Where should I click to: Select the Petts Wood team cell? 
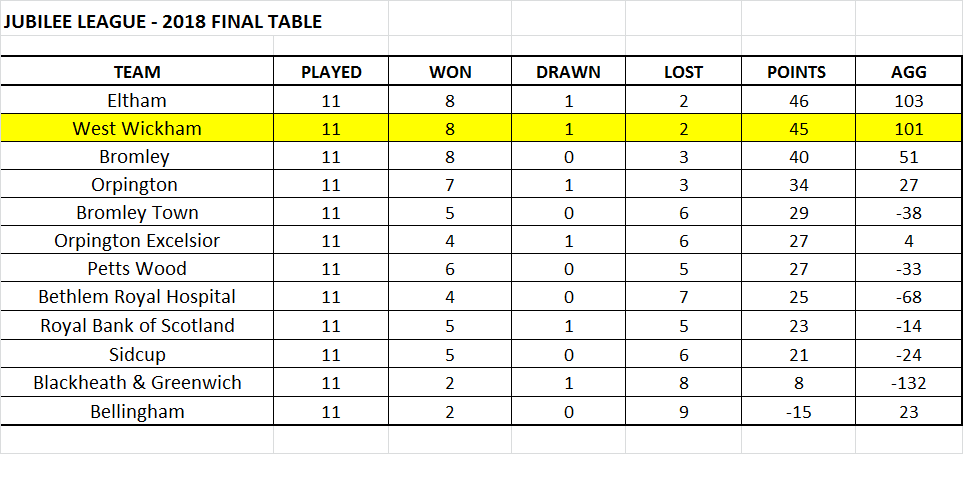(x=137, y=269)
